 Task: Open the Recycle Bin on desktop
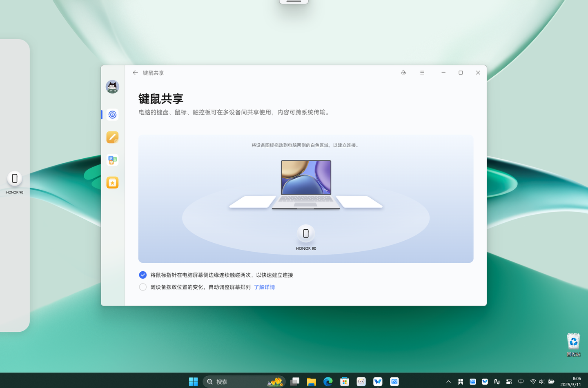coord(573,345)
